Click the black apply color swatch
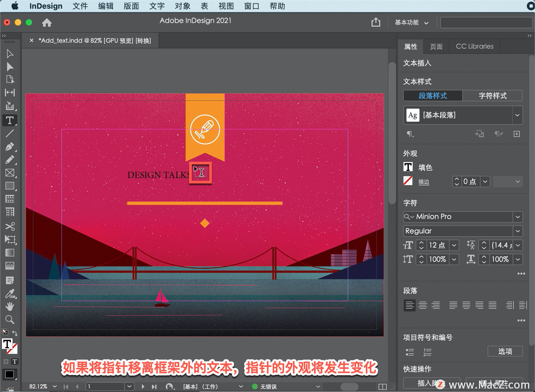Viewport: 535px width, 392px height. click(x=10, y=374)
